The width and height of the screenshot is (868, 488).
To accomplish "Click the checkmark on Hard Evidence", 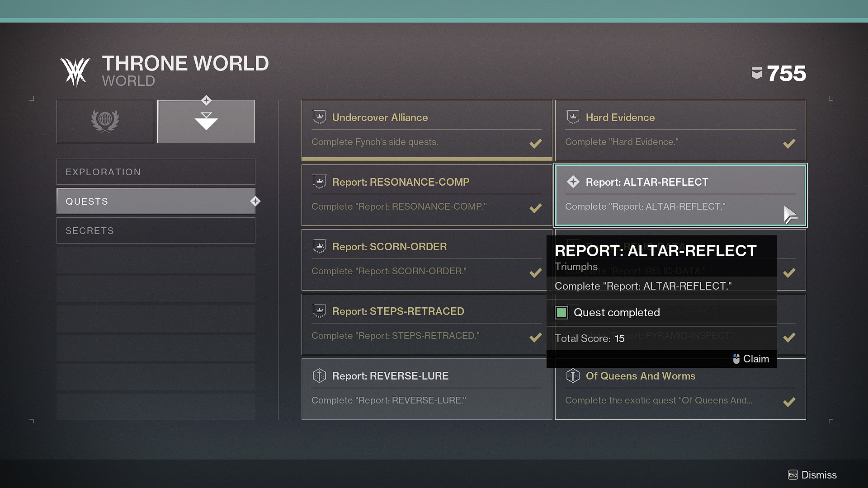I will point(789,144).
